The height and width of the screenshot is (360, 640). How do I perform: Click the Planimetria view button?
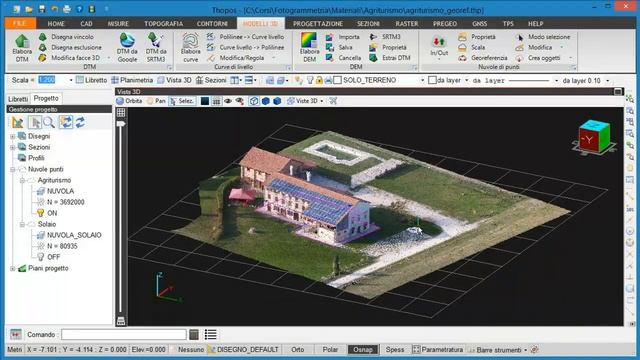[132, 80]
